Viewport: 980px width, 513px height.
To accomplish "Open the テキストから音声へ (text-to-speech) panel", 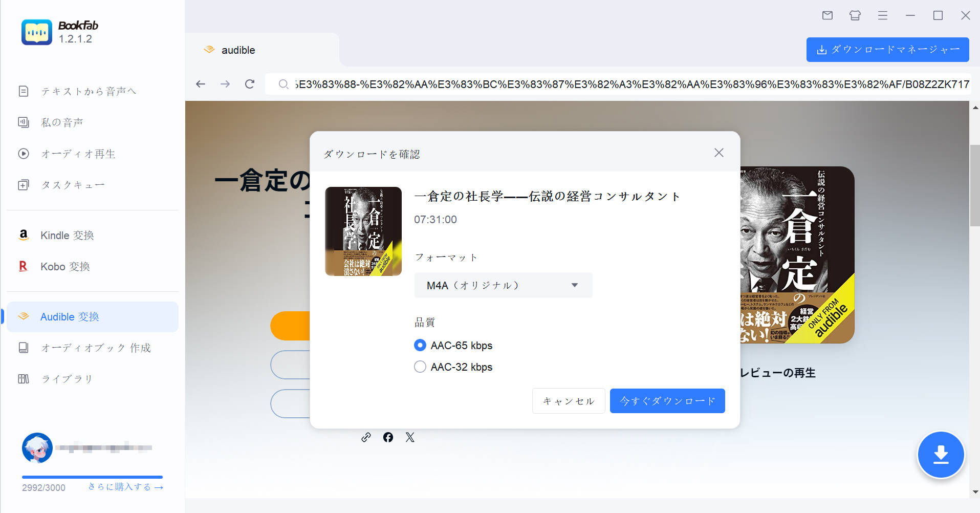I will click(88, 91).
